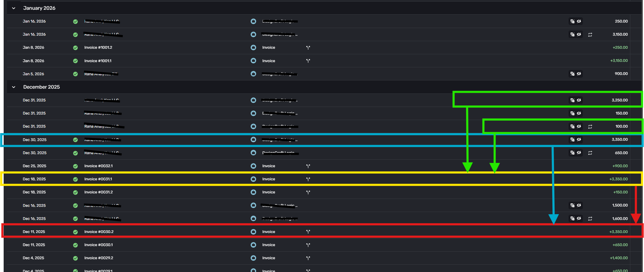Toggle hidden eye icon on the 900.00 transaction
644x272 pixels.
coord(579,74)
